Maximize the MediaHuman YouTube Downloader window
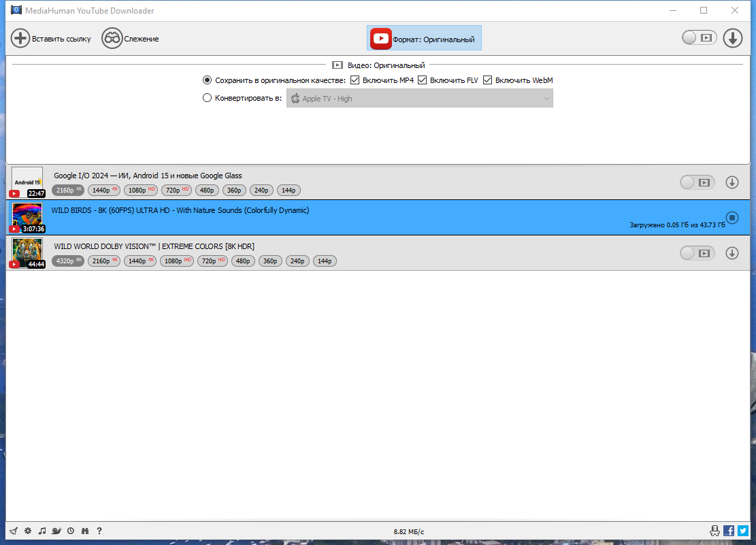 click(x=704, y=10)
